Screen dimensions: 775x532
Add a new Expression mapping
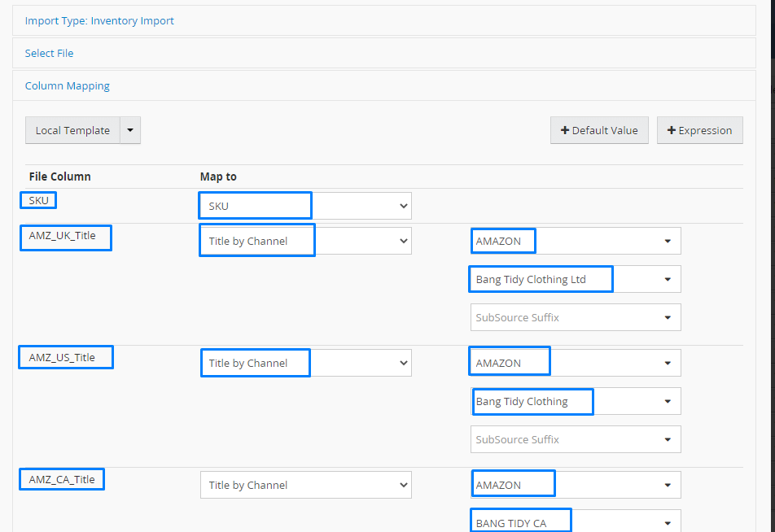[x=700, y=130]
